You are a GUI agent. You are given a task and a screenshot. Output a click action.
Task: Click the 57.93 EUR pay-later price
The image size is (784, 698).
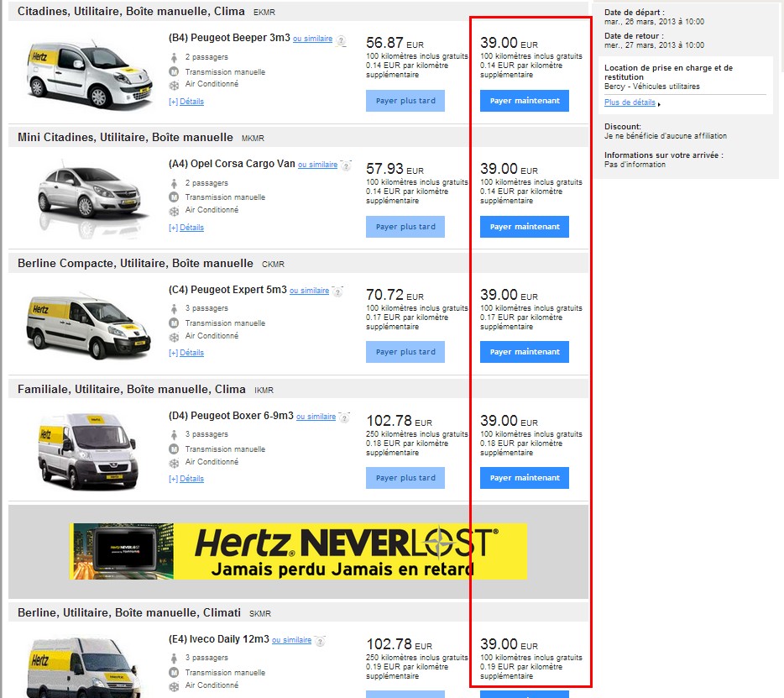[x=395, y=169]
